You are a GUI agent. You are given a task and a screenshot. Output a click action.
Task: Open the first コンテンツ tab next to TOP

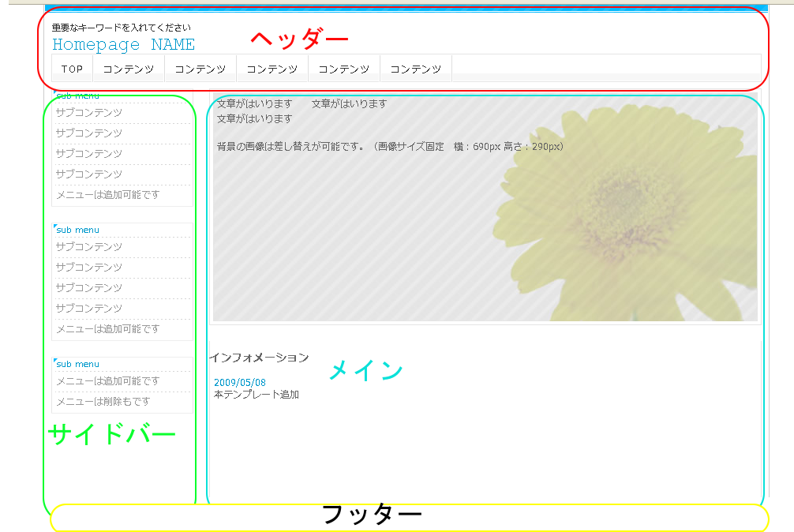click(128, 69)
